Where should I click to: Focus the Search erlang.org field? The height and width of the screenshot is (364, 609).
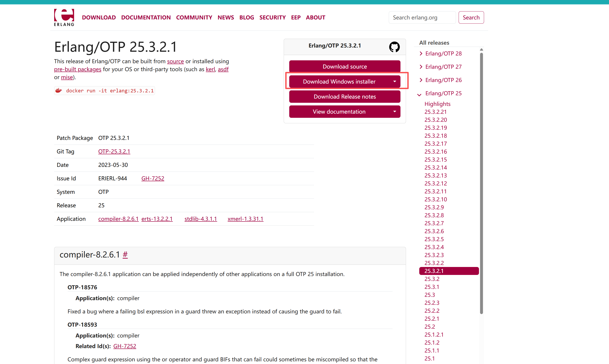point(422,17)
